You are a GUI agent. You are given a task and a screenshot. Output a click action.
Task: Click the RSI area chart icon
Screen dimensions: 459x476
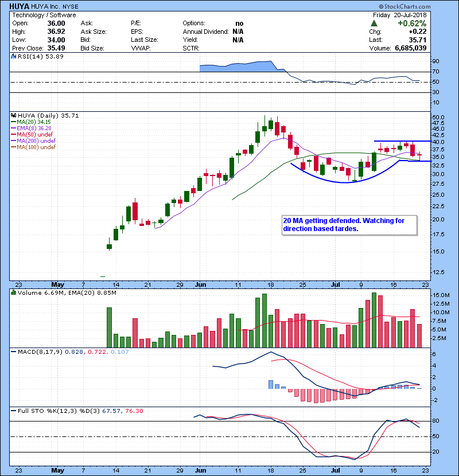click(x=13, y=56)
